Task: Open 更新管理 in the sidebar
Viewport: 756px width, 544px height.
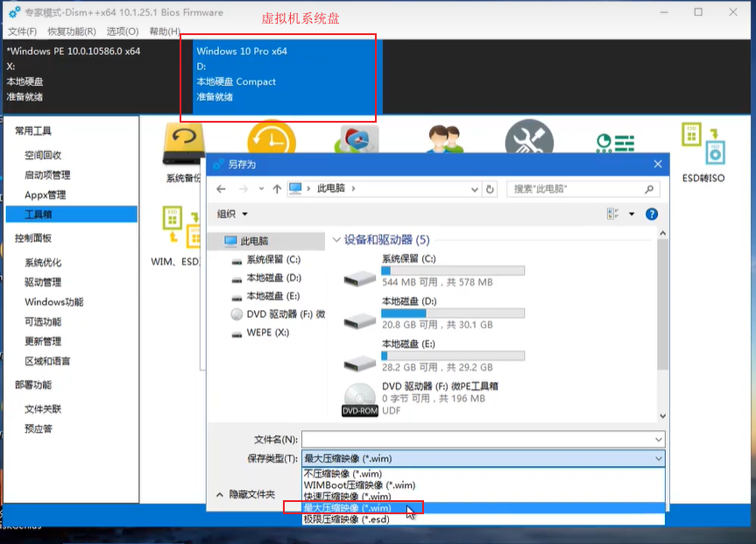Action: [x=43, y=342]
